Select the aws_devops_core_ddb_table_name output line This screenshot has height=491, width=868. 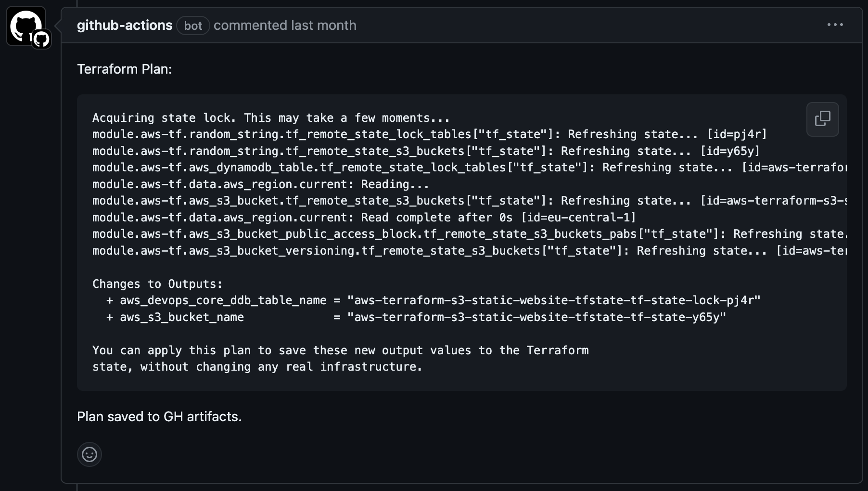434,300
